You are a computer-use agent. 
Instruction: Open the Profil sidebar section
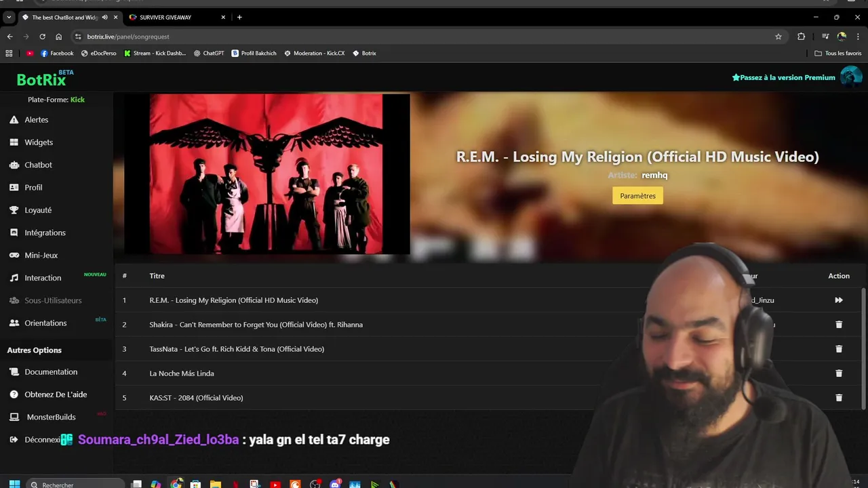[33, 188]
